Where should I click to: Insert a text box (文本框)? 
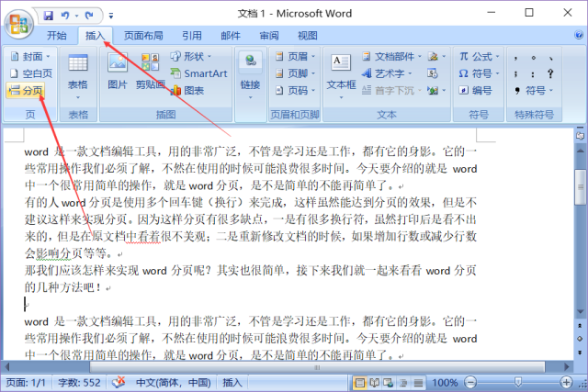tap(341, 75)
